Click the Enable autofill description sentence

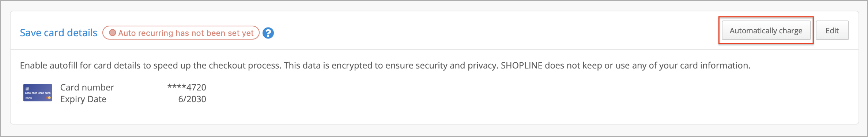[x=151, y=66]
